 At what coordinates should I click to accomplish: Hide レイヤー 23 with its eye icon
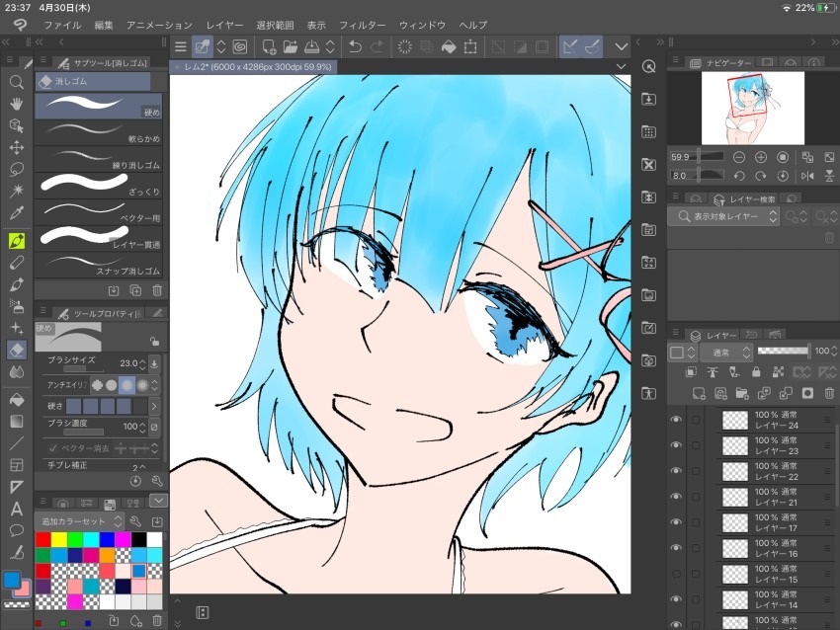[675, 445]
